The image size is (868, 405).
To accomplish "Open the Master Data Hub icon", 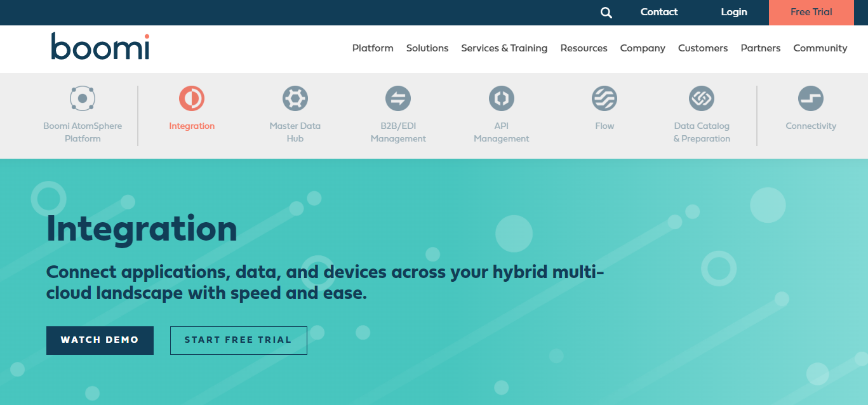I will [x=295, y=98].
